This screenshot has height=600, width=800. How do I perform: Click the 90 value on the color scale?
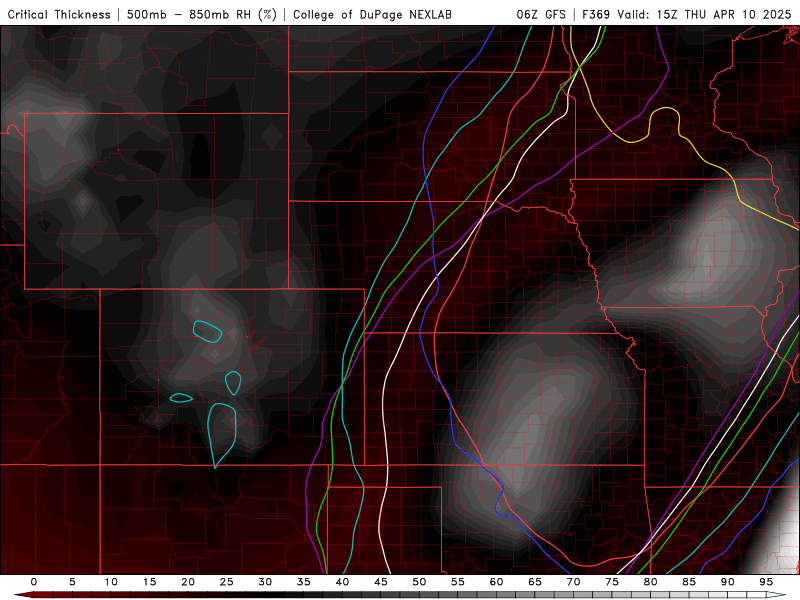coord(727,582)
